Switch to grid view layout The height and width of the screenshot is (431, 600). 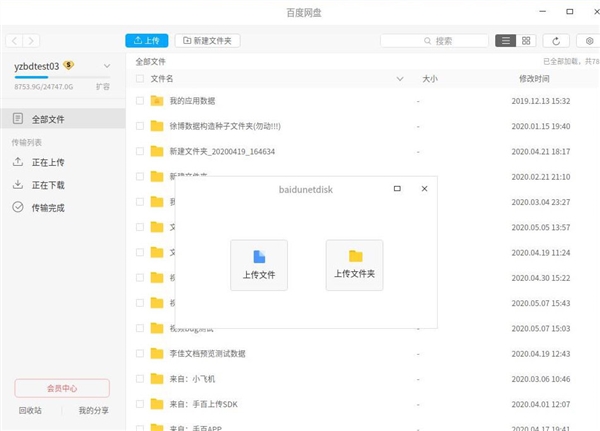click(527, 41)
